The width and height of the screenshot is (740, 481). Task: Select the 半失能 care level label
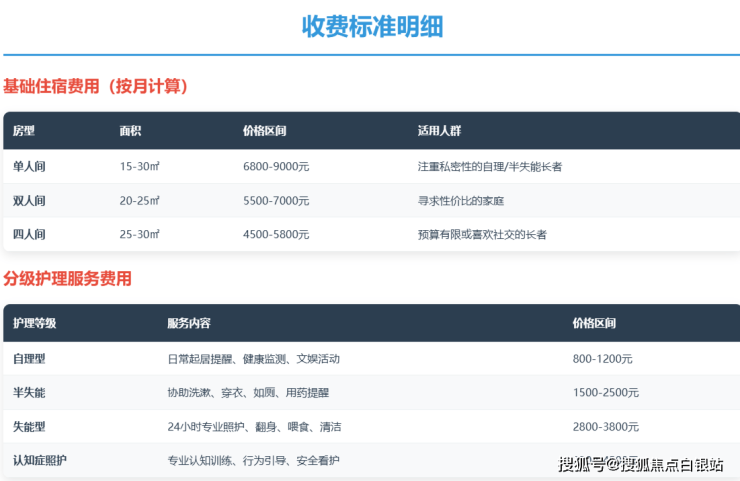click(29, 393)
